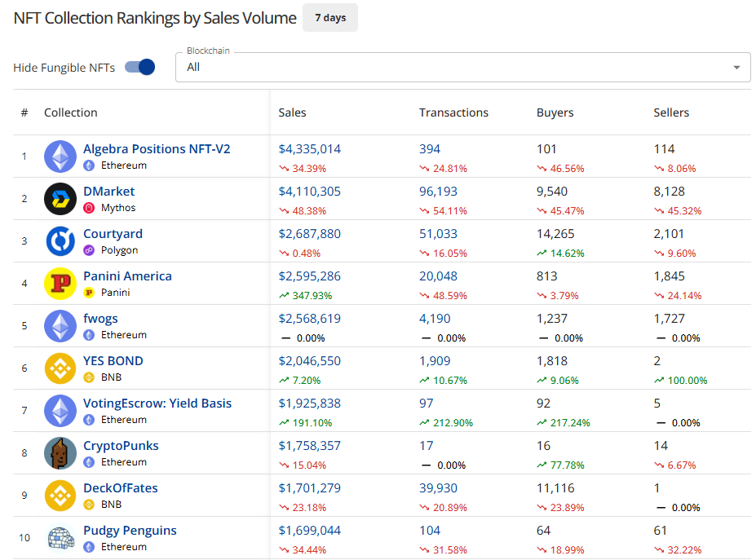Click the YES BOND BNB logo
The width and height of the screenshot is (756, 560).
[x=60, y=368]
